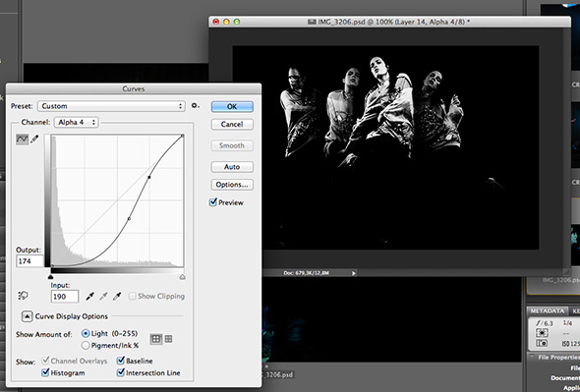Uncheck the Baseline checkbox
This screenshot has height=392, width=580.
pos(121,361)
